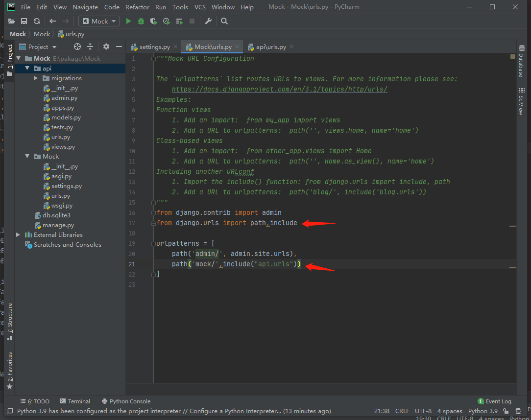Click the Concurrency diagram run icon
Viewport: 531px width, 420px height.
[x=179, y=22]
